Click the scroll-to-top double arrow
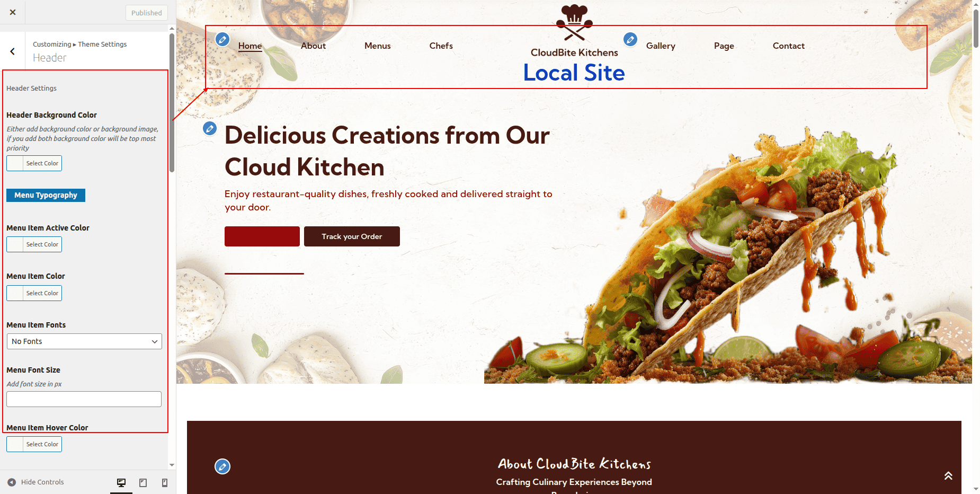The width and height of the screenshot is (980, 494). pos(948,475)
